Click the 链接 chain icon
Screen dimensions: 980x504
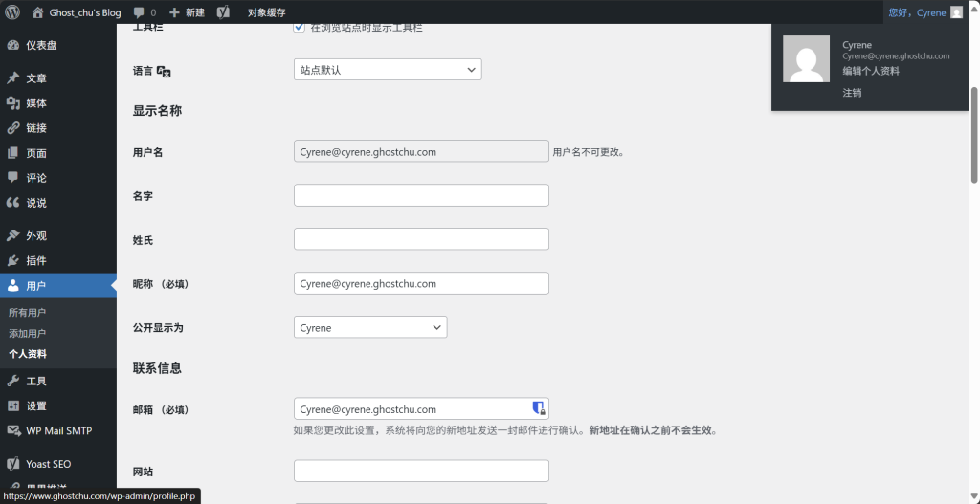click(12, 128)
